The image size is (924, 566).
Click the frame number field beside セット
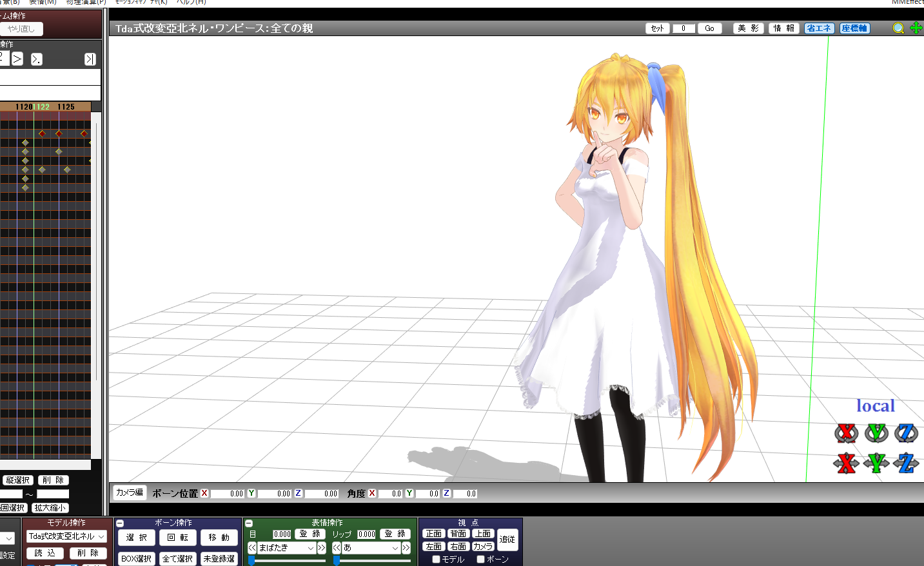point(683,28)
